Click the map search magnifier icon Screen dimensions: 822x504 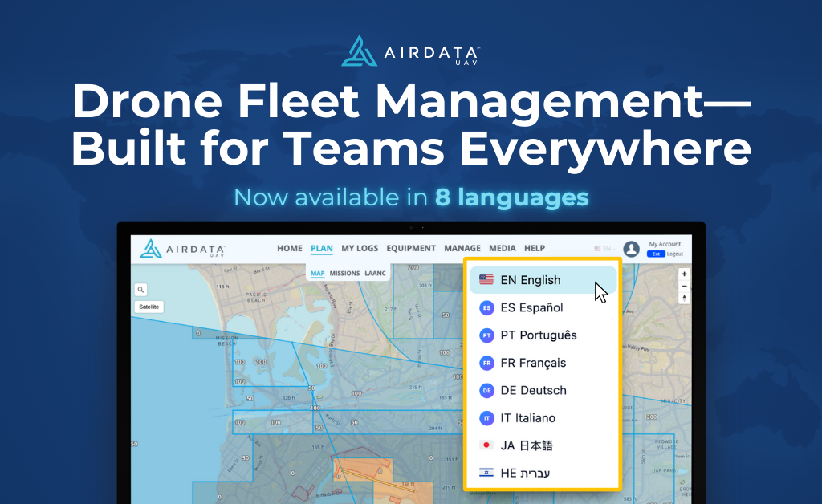140,290
